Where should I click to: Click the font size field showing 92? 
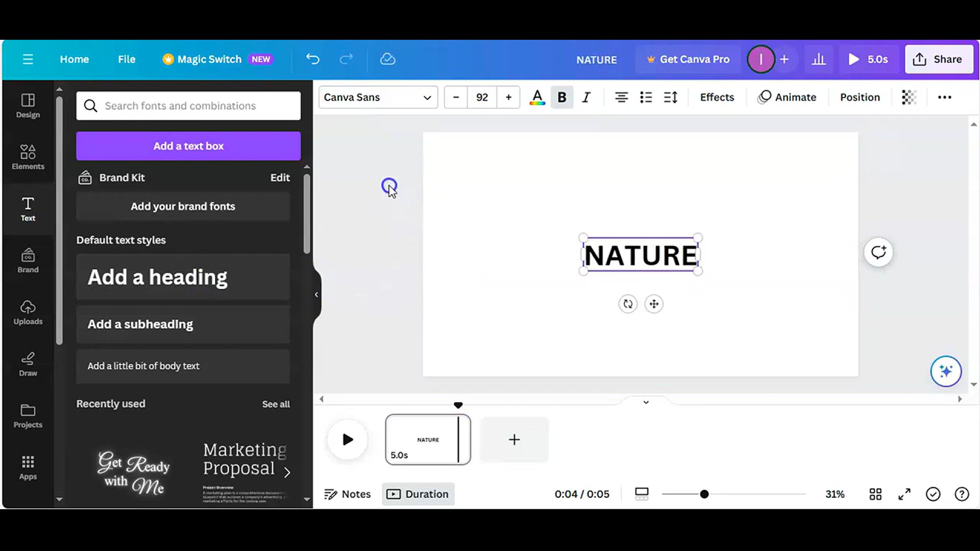(x=482, y=97)
